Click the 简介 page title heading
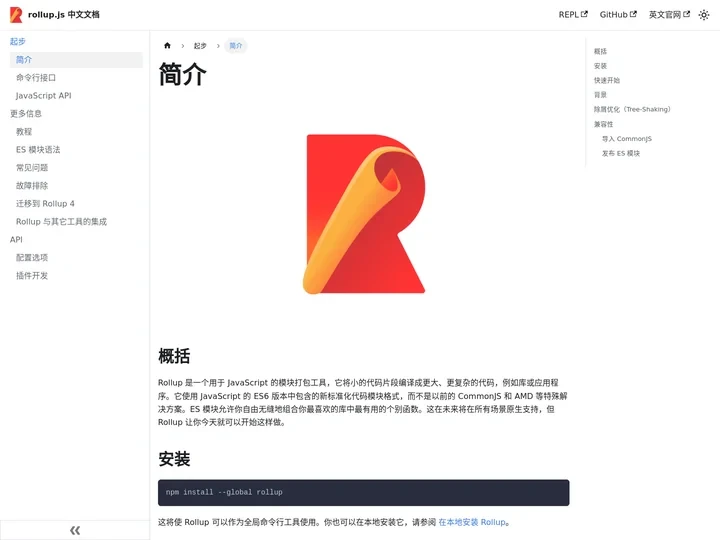 (x=182, y=74)
